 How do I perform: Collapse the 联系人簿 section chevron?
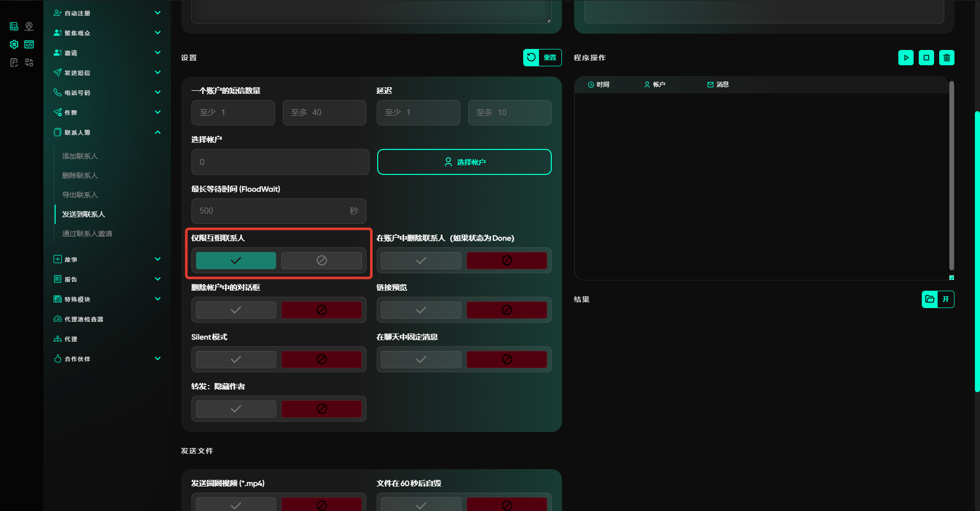[x=158, y=133]
